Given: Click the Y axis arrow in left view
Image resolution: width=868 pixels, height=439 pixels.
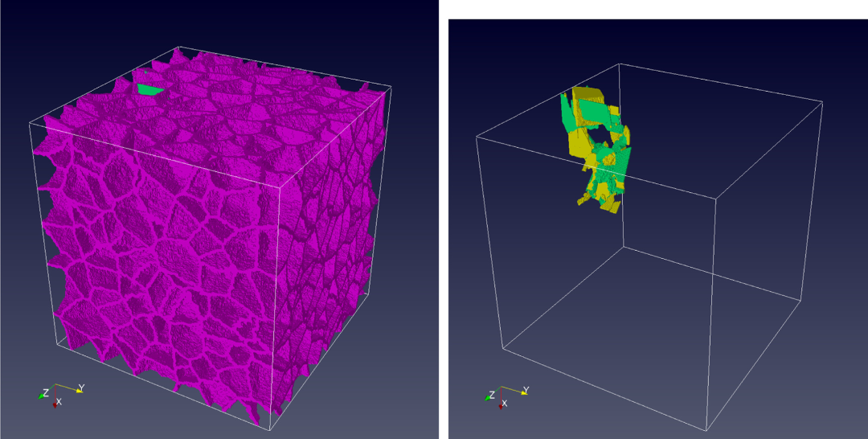Looking at the screenshot, I should (x=74, y=390).
